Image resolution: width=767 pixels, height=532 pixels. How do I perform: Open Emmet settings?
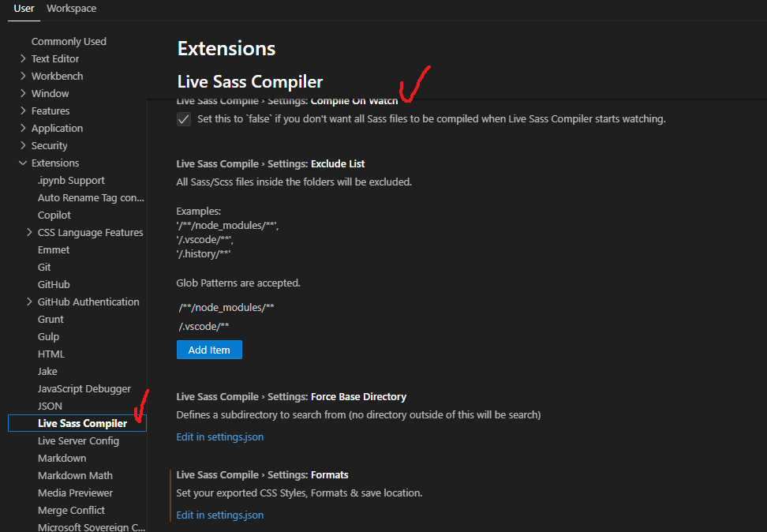pyautogui.click(x=54, y=250)
